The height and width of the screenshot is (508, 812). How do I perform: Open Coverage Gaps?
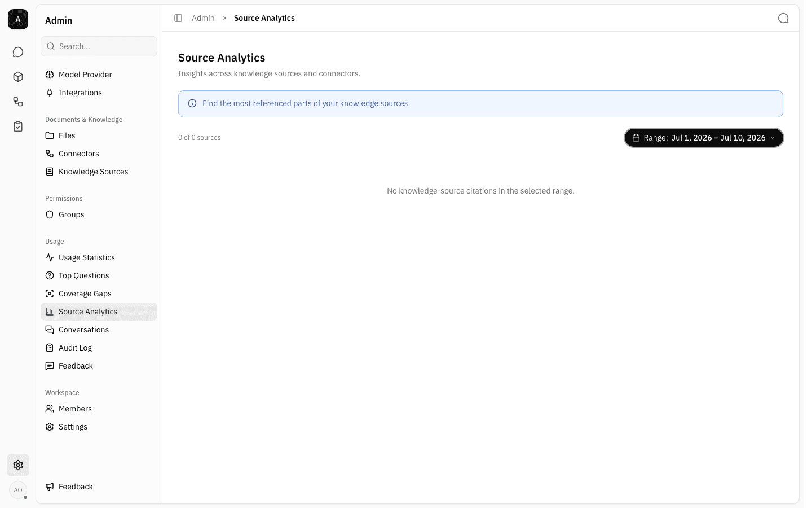[99, 294]
